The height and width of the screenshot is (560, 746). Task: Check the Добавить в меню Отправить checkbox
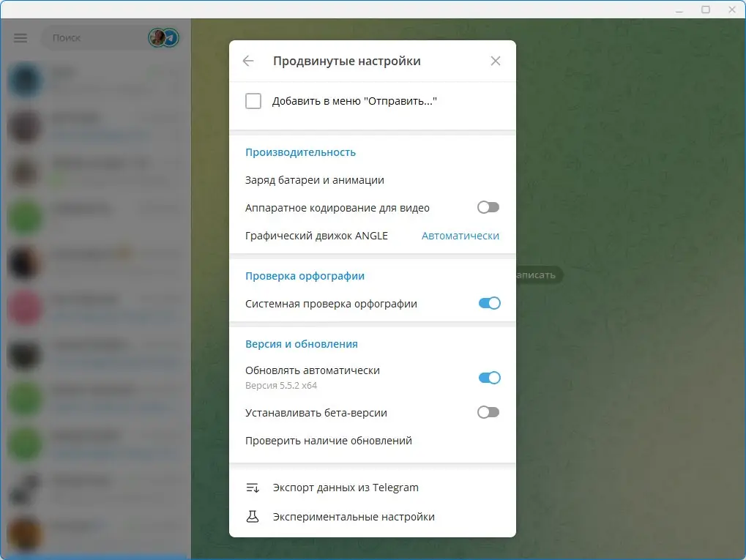253,101
